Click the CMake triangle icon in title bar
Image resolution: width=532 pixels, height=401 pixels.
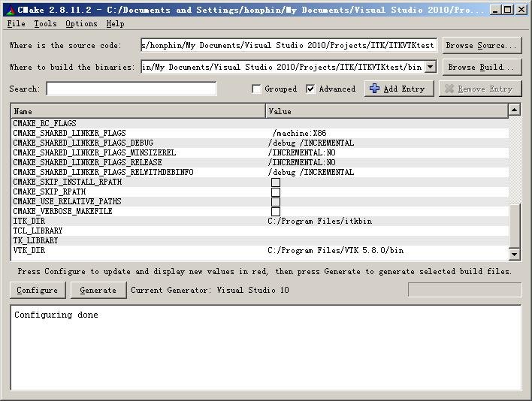point(8,10)
